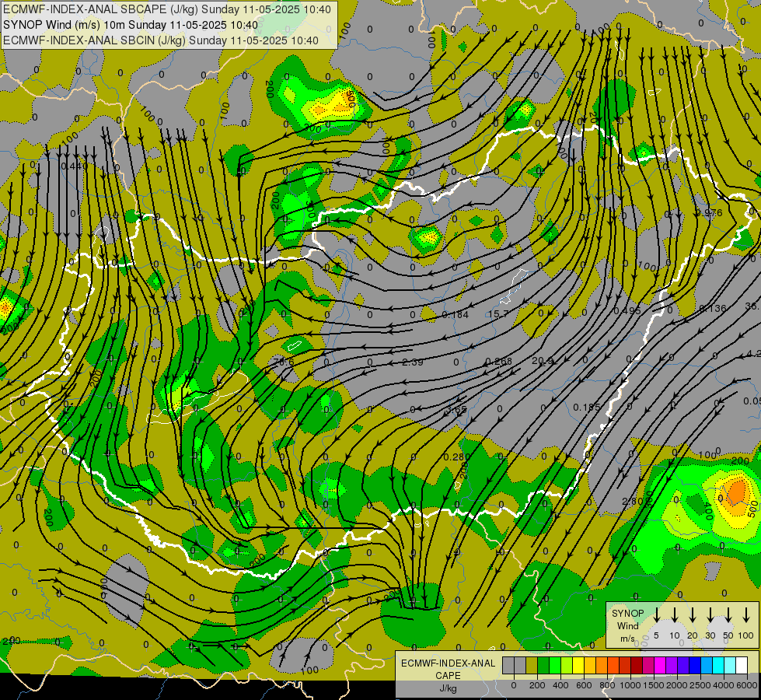Click the 10 m/s wind arrow in legend
Image resolution: width=761 pixels, height=700 pixels.
tap(675, 614)
